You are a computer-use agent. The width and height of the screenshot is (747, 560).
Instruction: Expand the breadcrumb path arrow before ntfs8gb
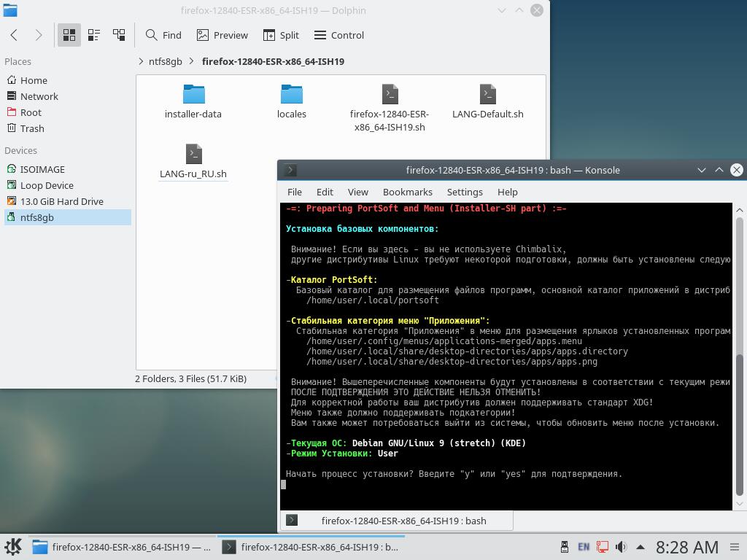point(141,61)
